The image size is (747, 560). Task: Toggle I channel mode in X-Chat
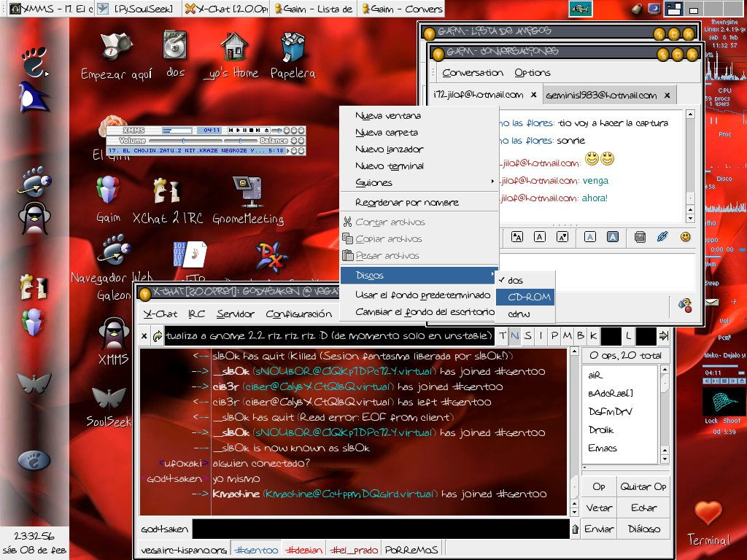click(541, 335)
